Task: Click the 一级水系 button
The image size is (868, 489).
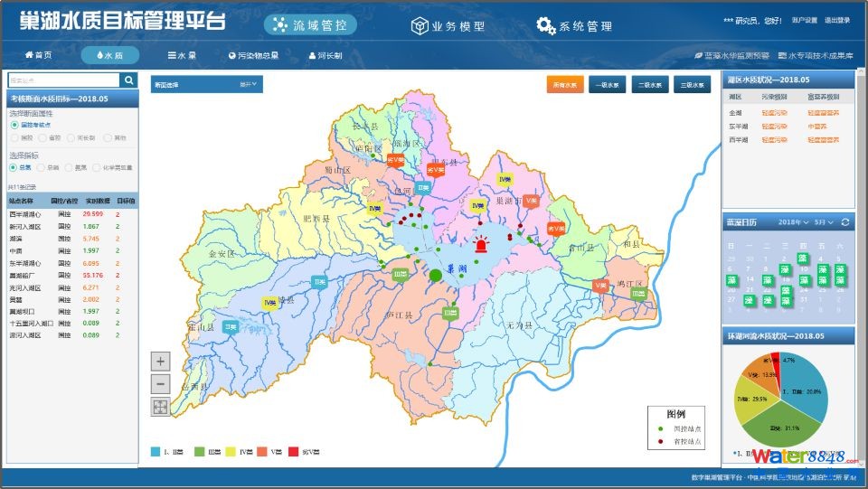Action: point(608,86)
